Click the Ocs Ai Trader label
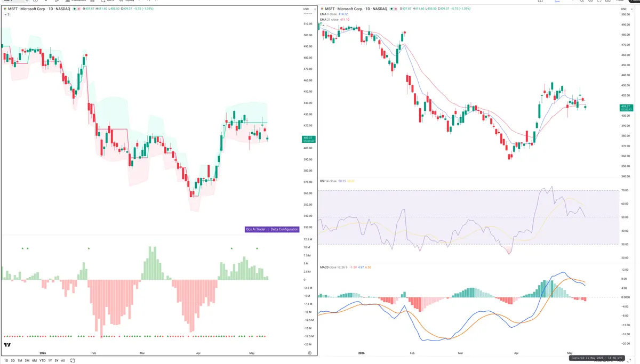This screenshot has width=640, height=364. pos(255,229)
